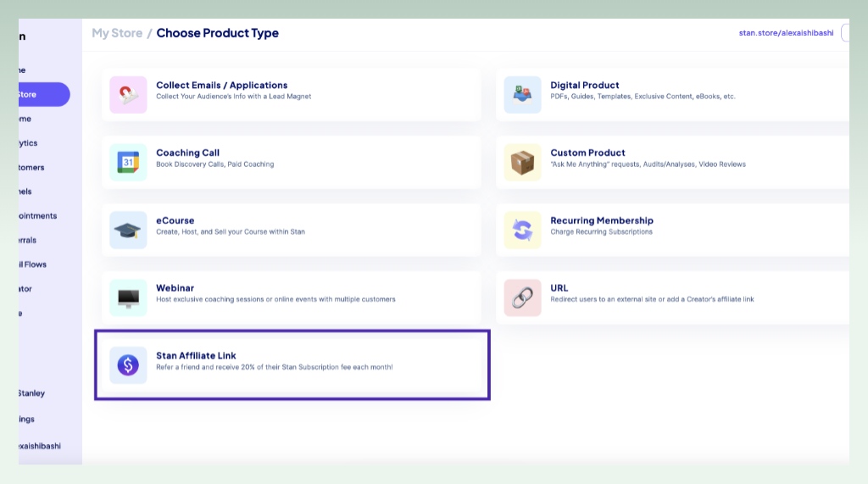The width and height of the screenshot is (868, 484).
Task: Pick the Webinar product title
Action: pyautogui.click(x=175, y=288)
